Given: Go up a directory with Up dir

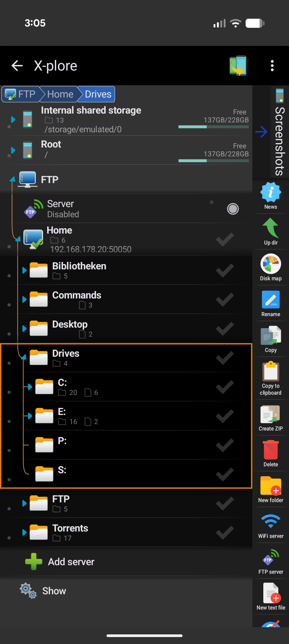Looking at the screenshot, I should pyautogui.click(x=271, y=232).
